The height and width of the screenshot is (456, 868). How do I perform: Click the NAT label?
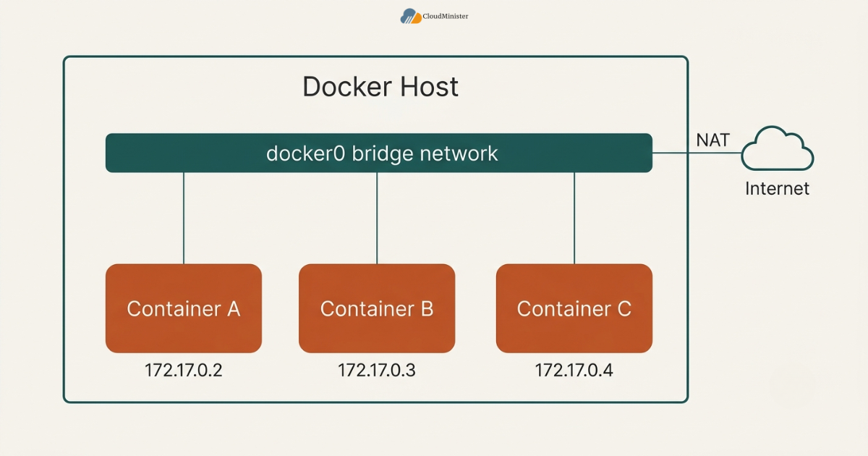pos(713,140)
